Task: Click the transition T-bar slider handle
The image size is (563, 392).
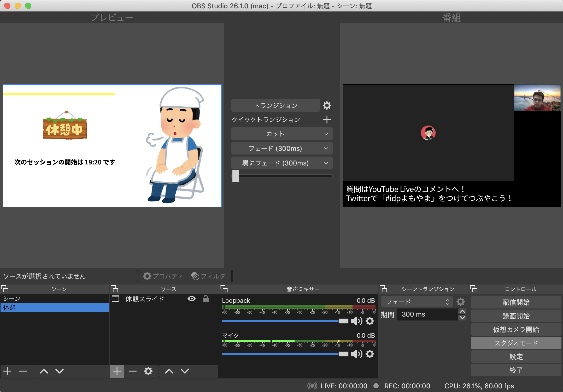Action: [x=236, y=176]
